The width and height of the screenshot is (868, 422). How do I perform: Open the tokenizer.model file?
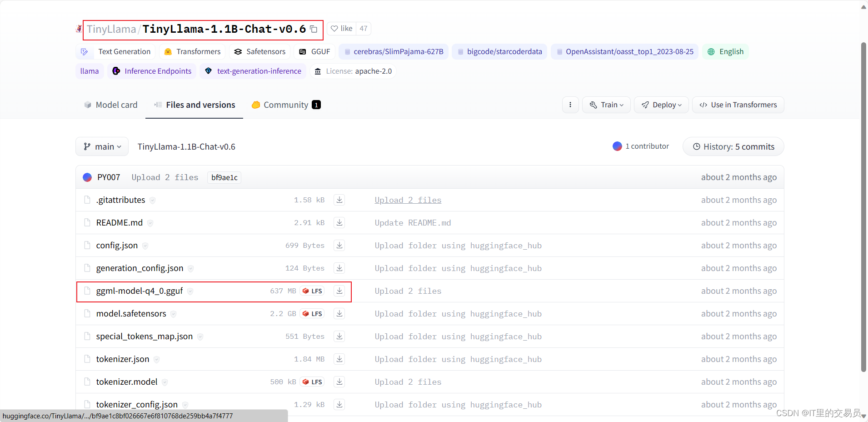coord(127,382)
